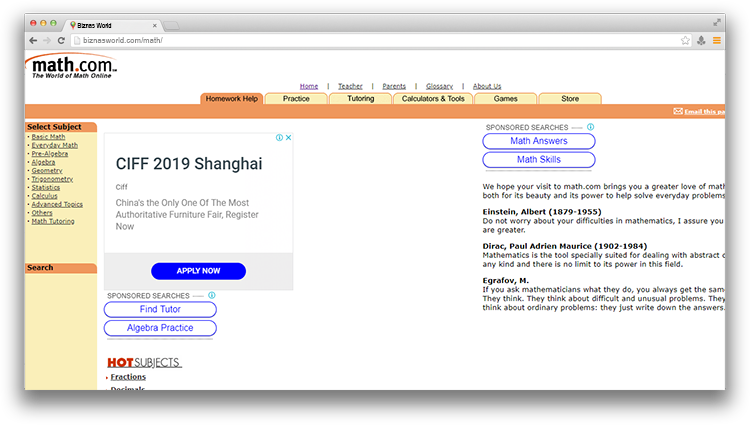750x425 pixels.
Task: Switch to the Practice tab
Action: [x=296, y=99]
